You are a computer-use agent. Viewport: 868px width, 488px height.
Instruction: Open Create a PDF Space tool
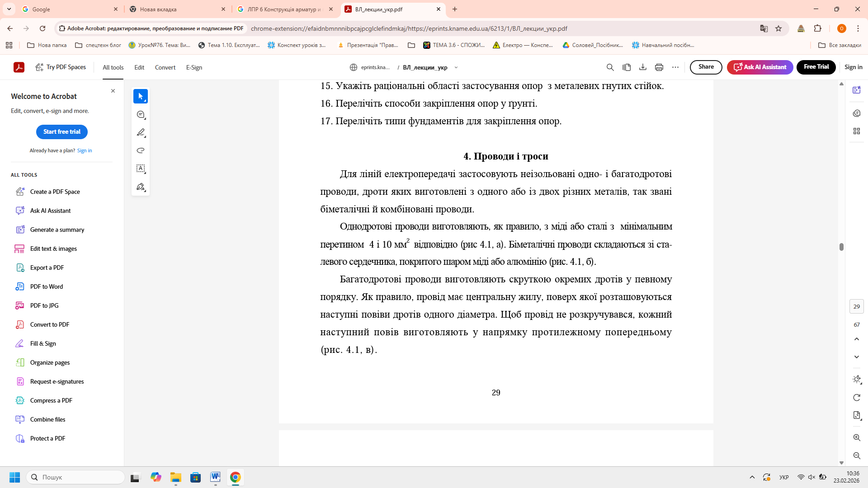click(55, 192)
